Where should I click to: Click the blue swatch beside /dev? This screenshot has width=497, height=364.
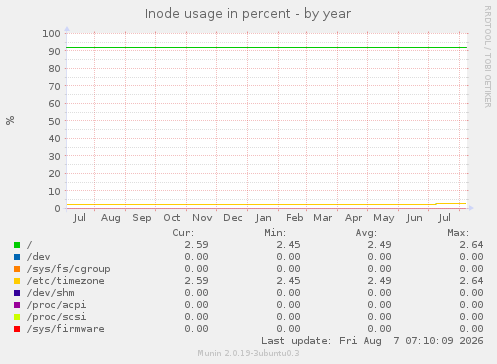point(17,257)
